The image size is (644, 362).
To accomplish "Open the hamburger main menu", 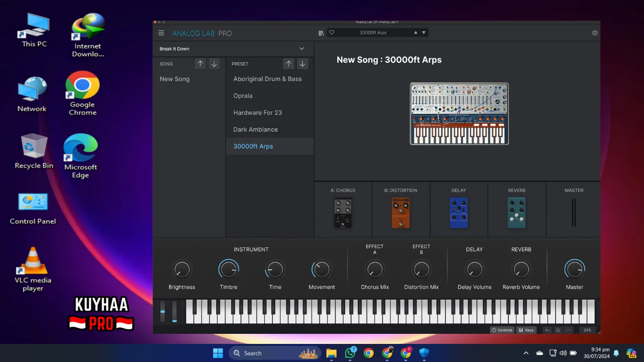I will (161, 33).
